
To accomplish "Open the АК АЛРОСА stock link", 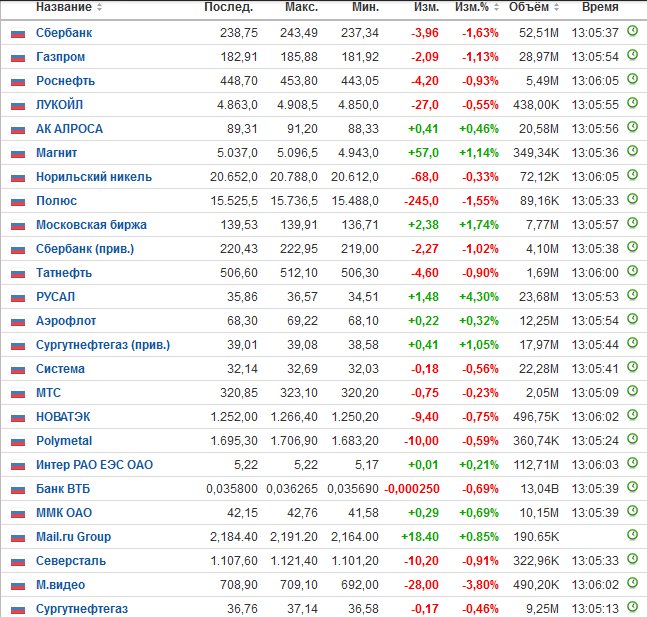I will pos(69,129).
